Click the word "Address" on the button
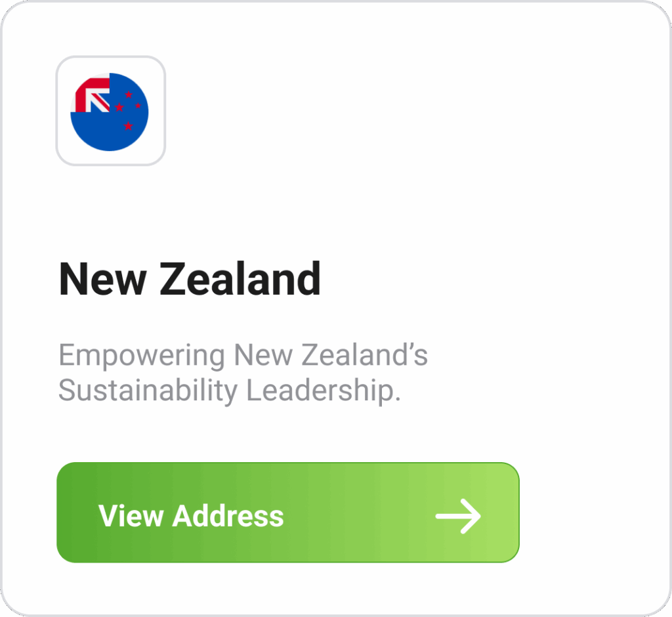Image resolution: width=672 pixels, height=617 pixels. pos(228,515)
